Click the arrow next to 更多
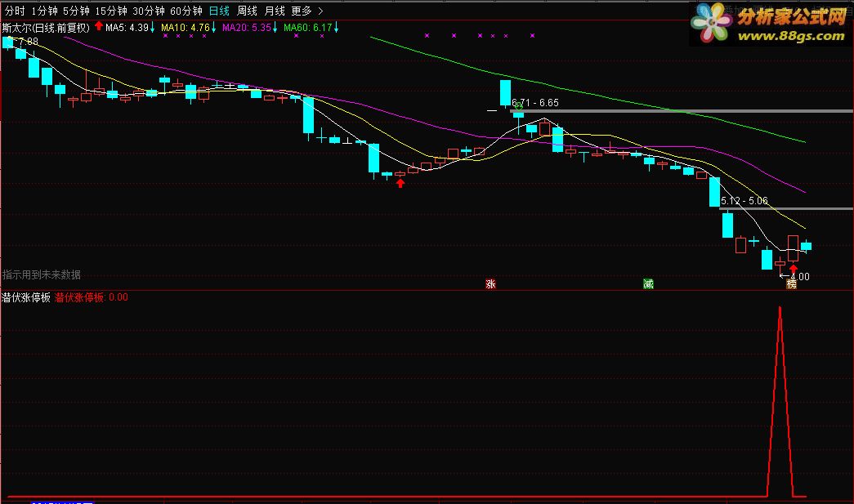 (x=320, y=11)
